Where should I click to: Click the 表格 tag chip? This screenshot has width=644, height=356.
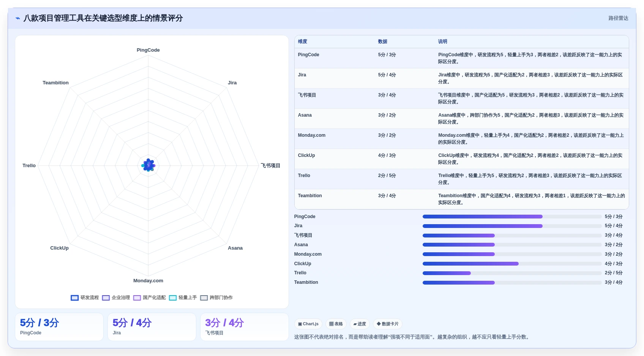pyautogui.click(x=336, y=324)
